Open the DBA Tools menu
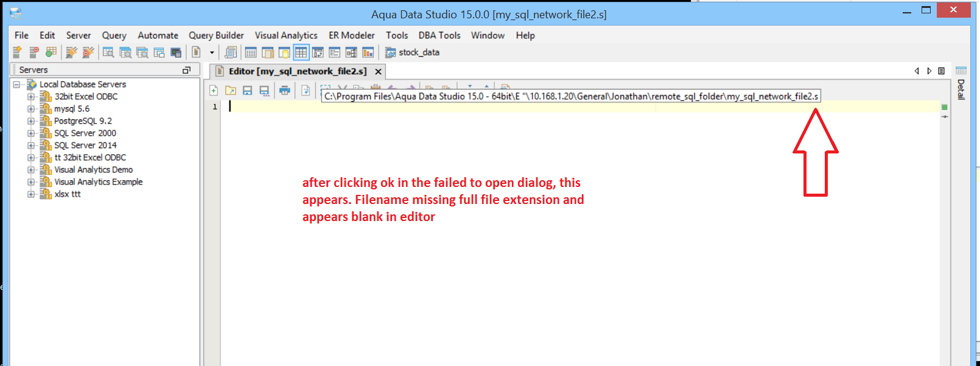The width and height of the screenshot is (980, 366). tap(439, 35)
